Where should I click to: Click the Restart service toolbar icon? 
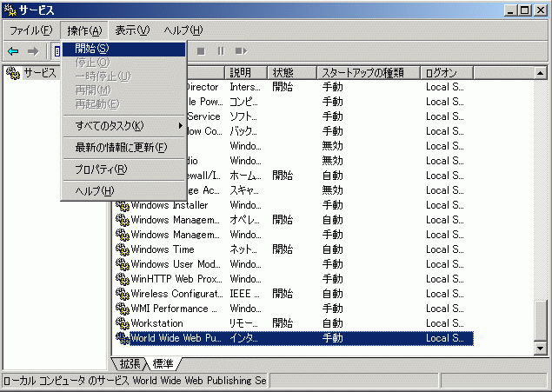(241, 51)
